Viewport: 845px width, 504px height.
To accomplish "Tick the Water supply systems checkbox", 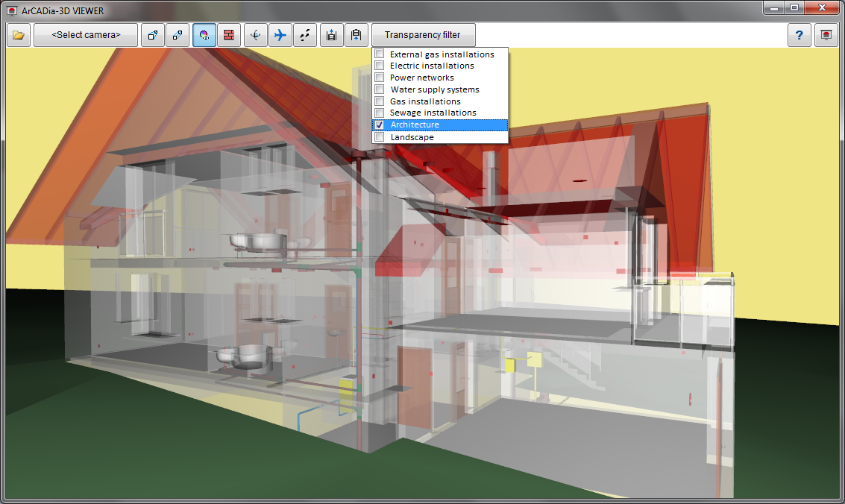I will coord(380,89).
